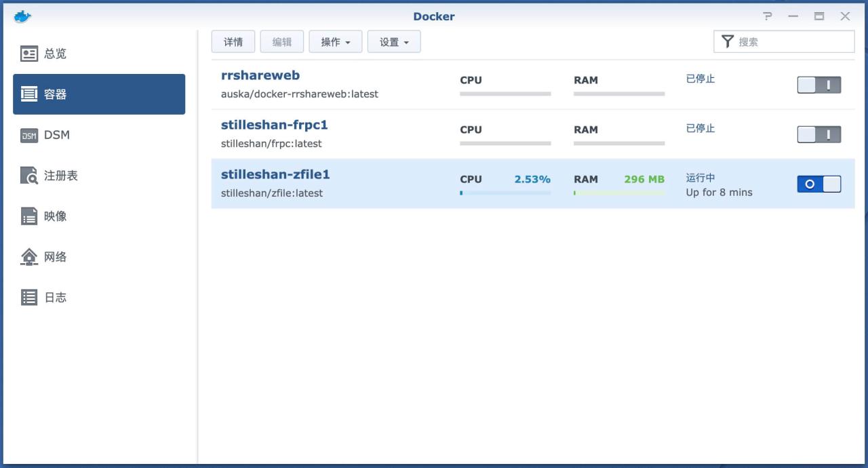The image size is (868, 468).
Task: Enable the stilleshan-frpc1 container toggle
Action: click(x=818, y=134)
